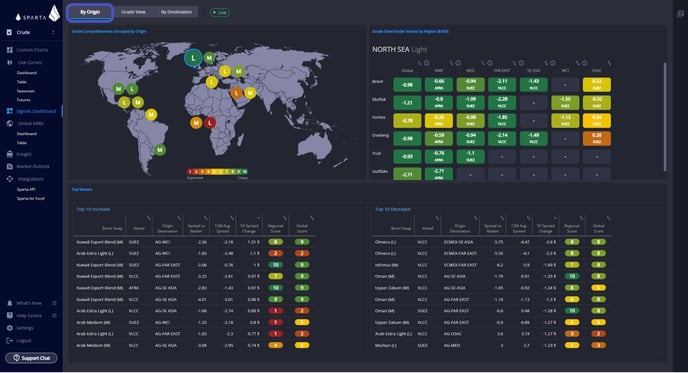Image resolution: width=688 pixels, height=373 pixels.
Task: Sort Top 10 Increase by Regional Score
Action: coord(285,218)
